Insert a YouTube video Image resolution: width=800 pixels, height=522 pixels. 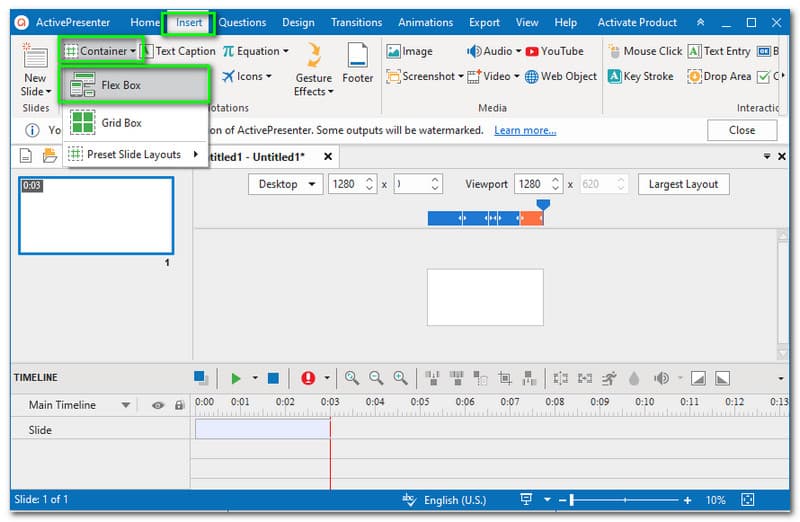tap(554, 51)
